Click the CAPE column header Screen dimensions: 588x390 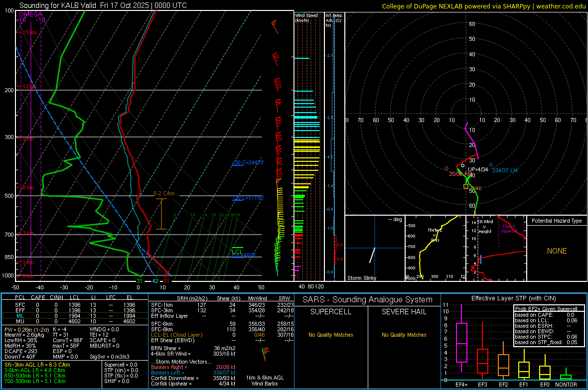point(38,297)
